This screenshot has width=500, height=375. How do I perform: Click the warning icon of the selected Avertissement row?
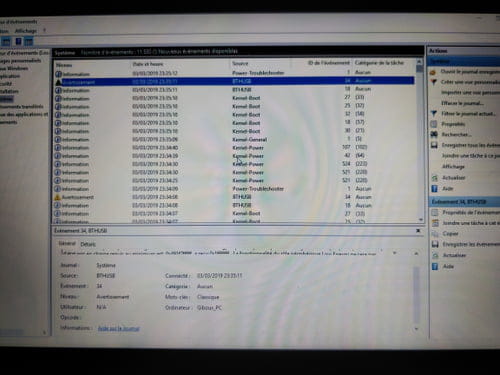click(59, 82)
